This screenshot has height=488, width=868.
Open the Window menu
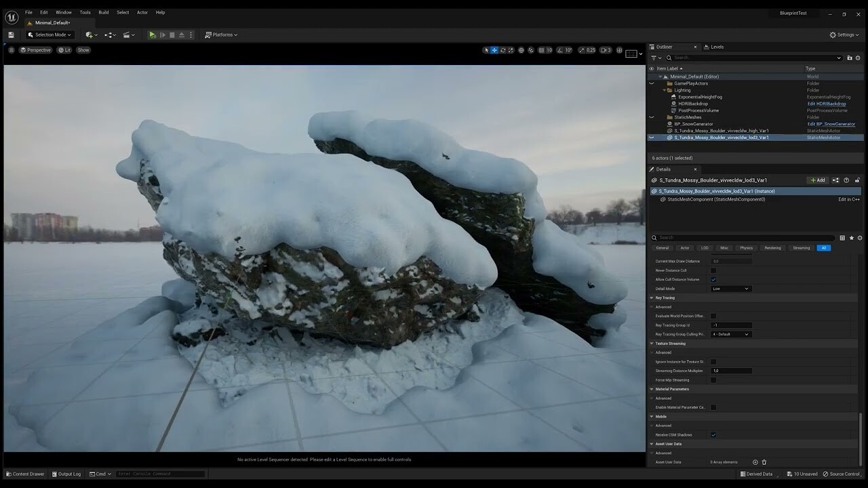click(63, 12)
